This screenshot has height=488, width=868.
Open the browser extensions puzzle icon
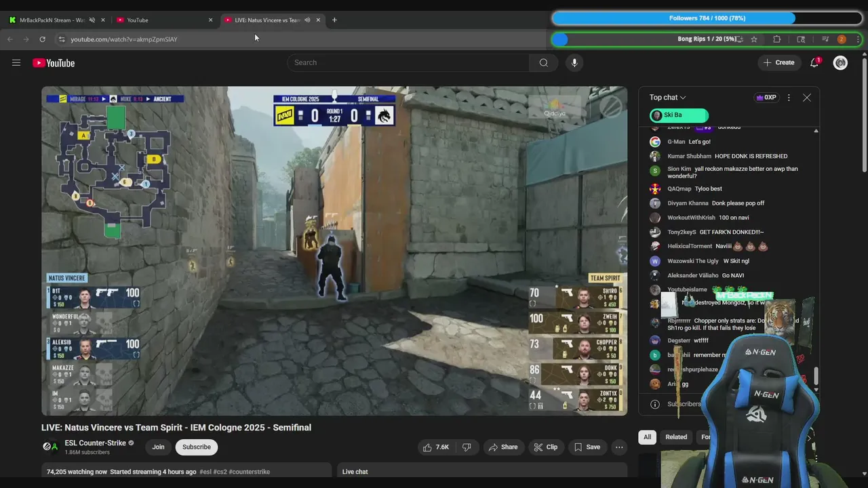pyautogui.click(x=777, y=39)
